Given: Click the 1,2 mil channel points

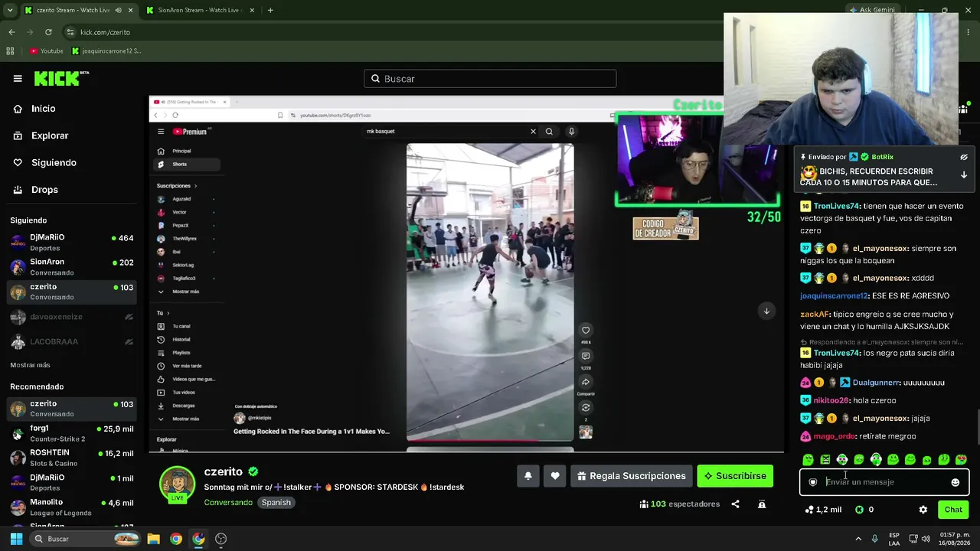Looking at the screenshot, I should [823, 510].
